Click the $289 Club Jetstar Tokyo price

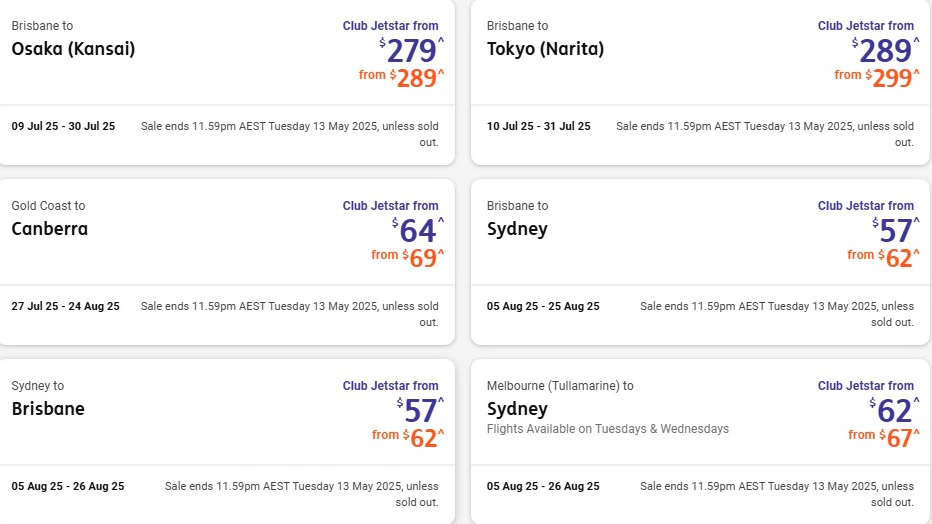click(886, 50)
